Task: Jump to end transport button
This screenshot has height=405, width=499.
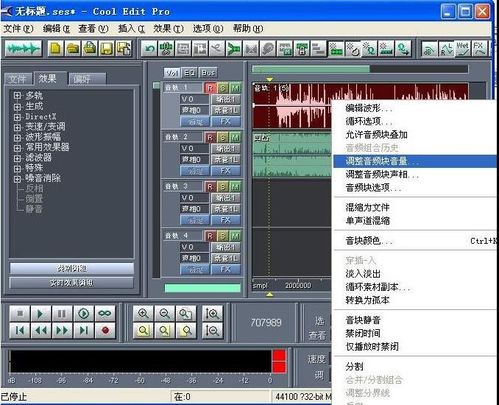Action: 83,331
